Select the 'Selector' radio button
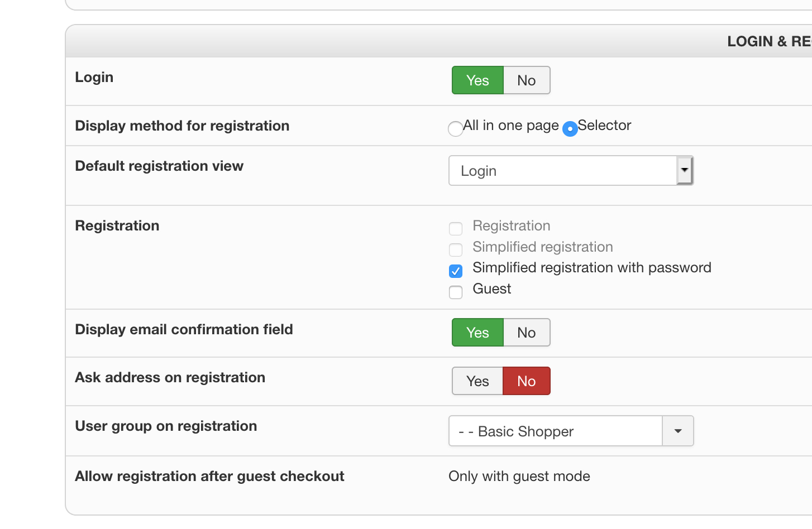Viewport: 812px width, 529px height. pyautogui.click(x=570, y=129)
